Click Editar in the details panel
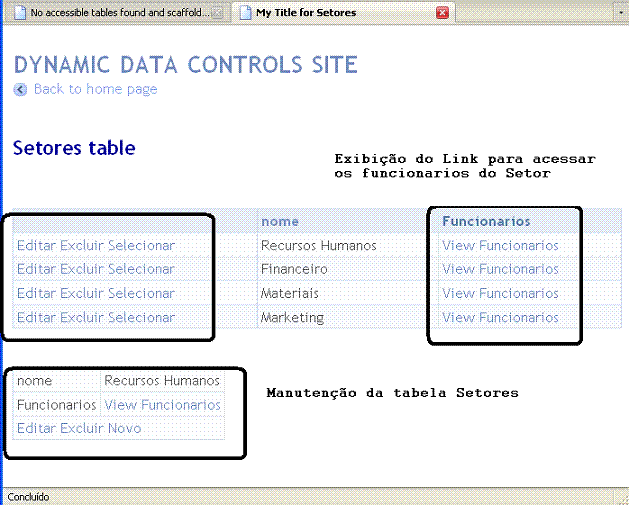 pos(37,428)
